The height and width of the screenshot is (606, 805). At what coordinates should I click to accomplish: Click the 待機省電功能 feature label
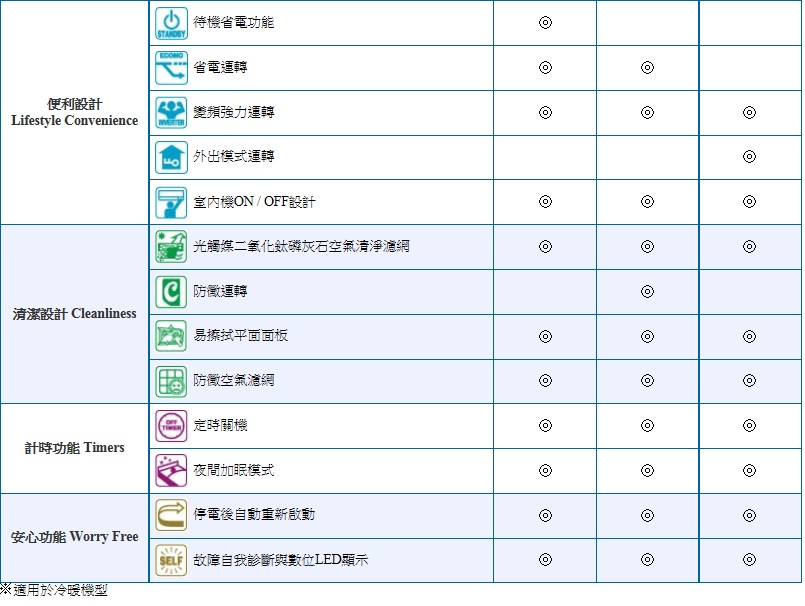coord(233,22)
